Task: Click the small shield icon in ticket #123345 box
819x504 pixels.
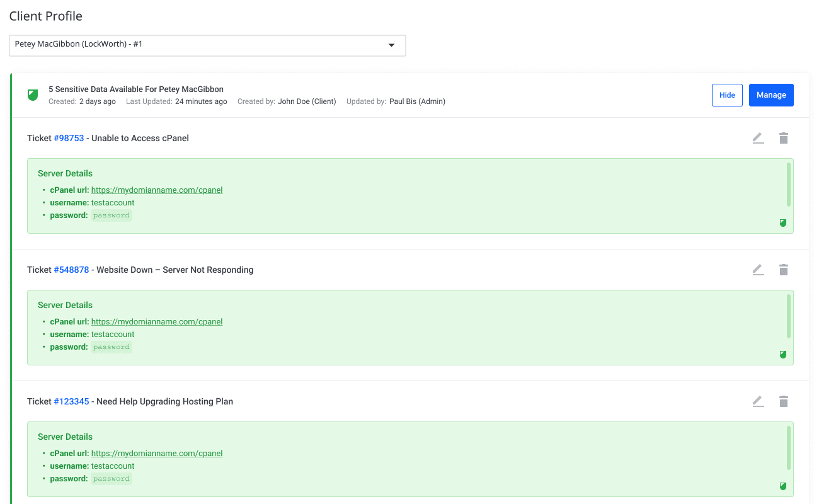Action: point(783,486)
